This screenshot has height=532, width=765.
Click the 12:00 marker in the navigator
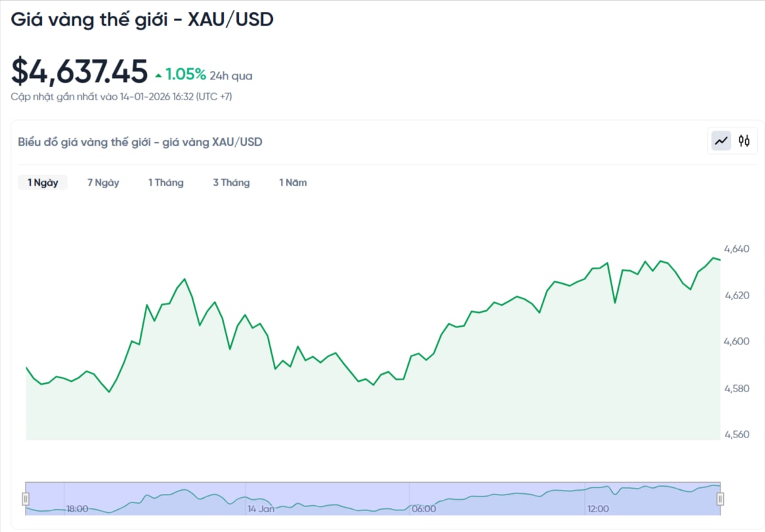(598, 508)
